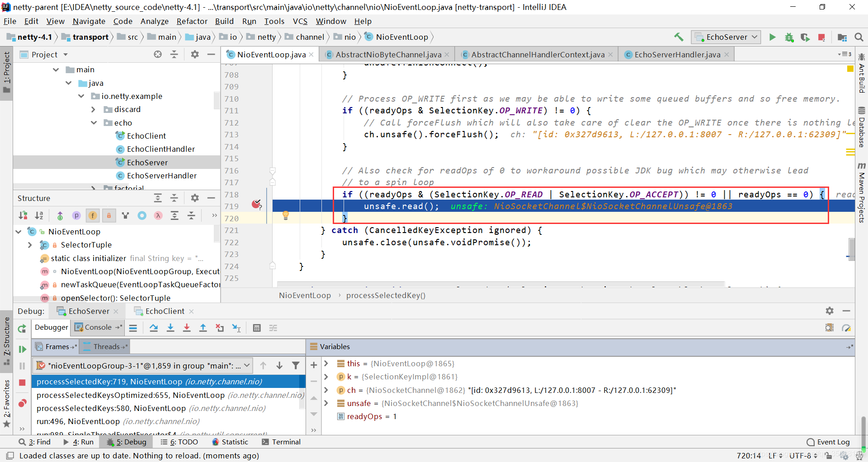Click Step Into icon in debugger toolbar
868x462 pixels.
170,328
